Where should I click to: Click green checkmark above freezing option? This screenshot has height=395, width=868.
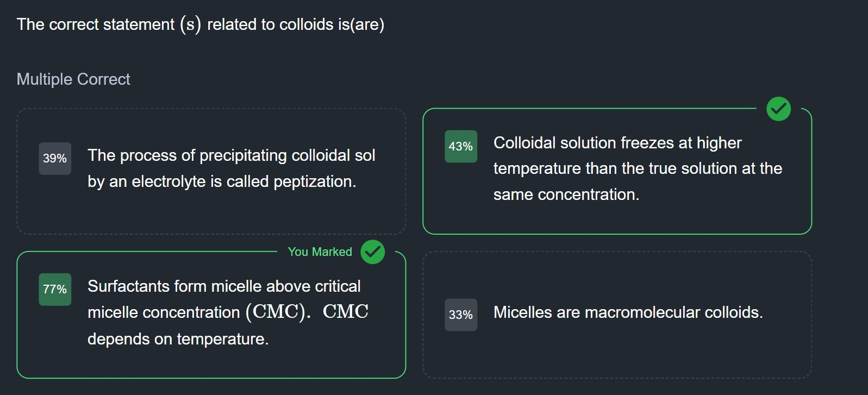(x=778, y=109)
